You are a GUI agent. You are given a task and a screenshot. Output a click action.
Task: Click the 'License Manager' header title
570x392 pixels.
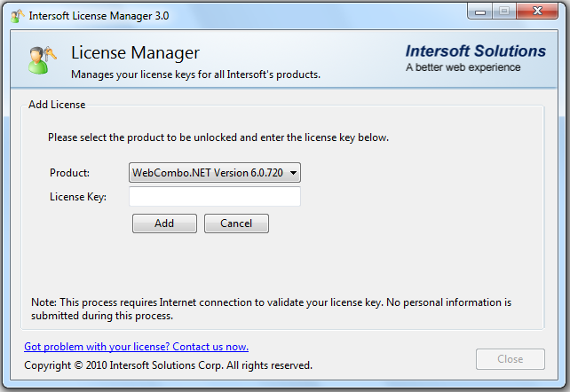tap(135, 54)
